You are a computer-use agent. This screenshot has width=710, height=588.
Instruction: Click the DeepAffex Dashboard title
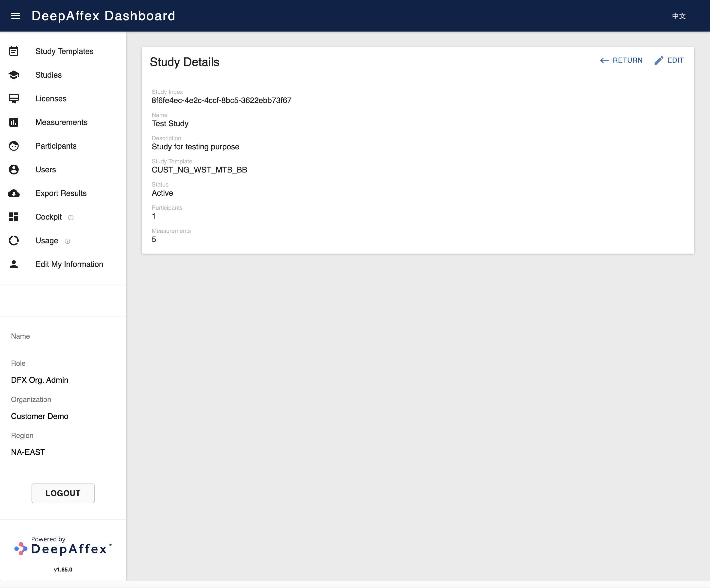[103, 16]
